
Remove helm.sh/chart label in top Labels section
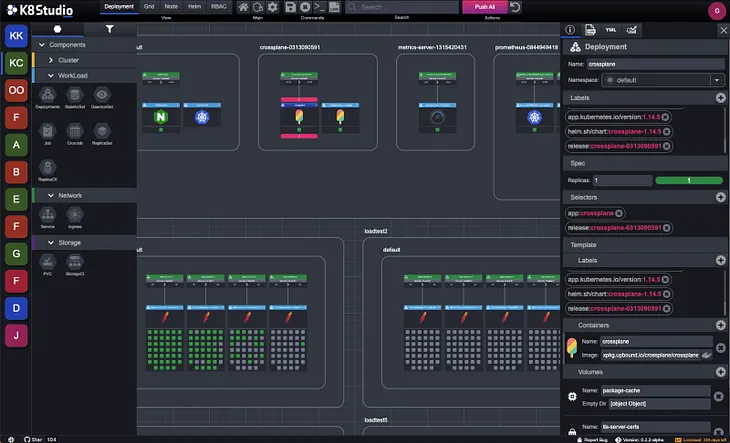667,132
